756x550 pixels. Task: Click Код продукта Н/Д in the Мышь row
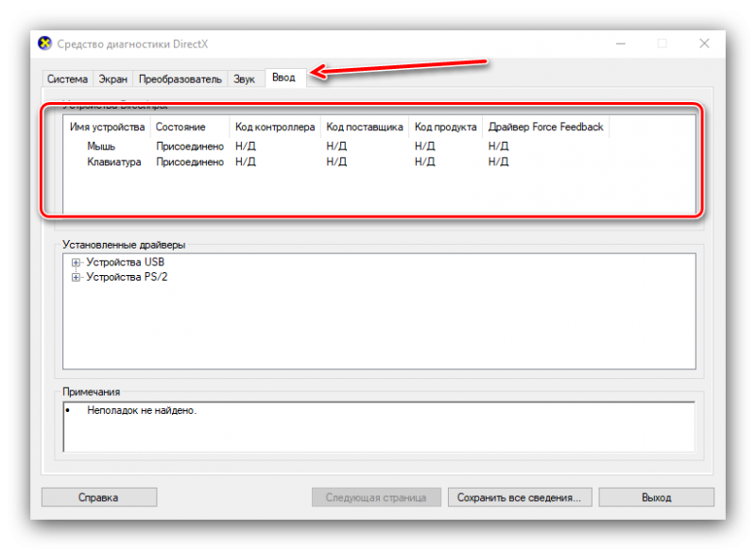click(x=424, y=146)
